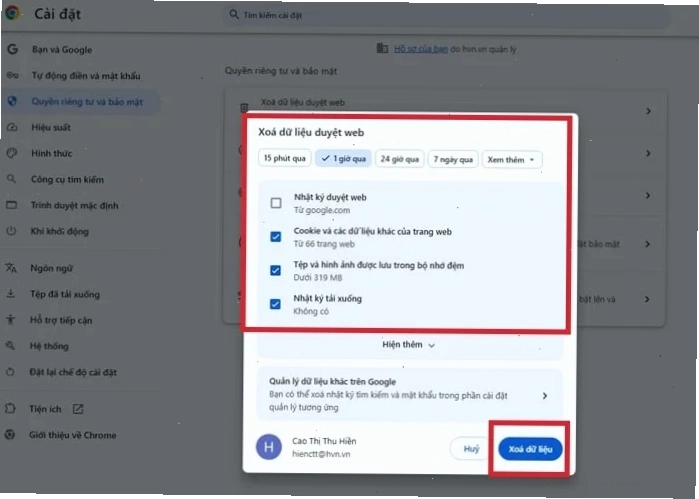Click the account email hienctt@hvn.vn

coord(321,454)
